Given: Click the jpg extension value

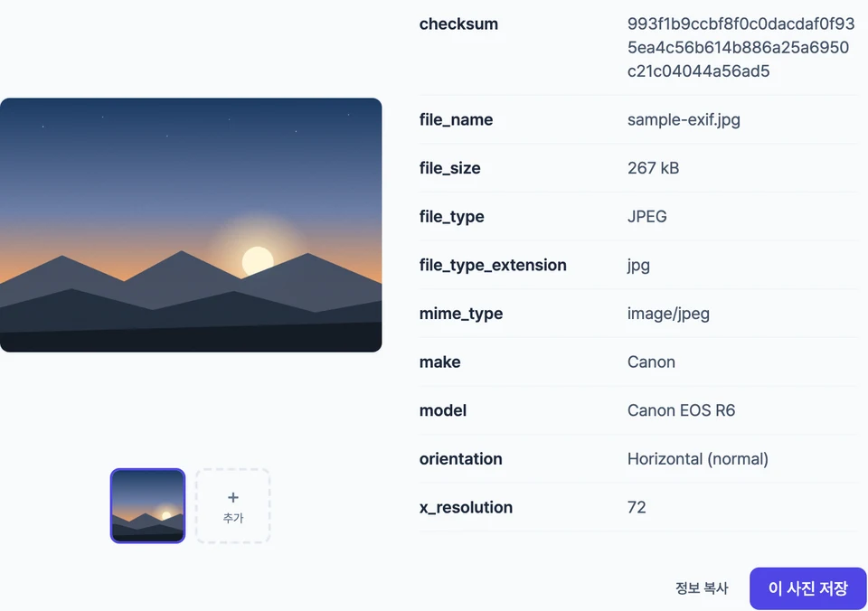Looking at the screenshot, I should [638, 265].
